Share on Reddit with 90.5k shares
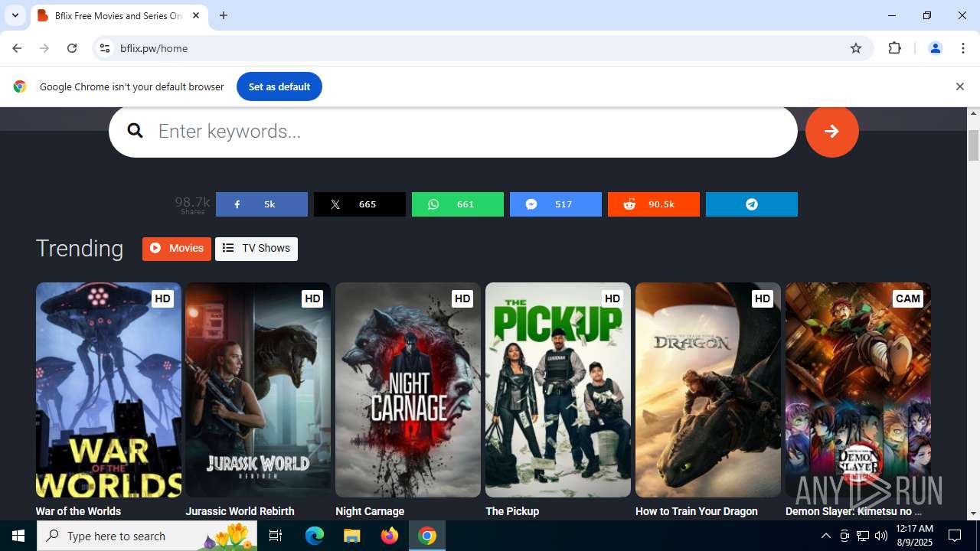Viewport: 980px width, 551px height. tap(653, 204)
